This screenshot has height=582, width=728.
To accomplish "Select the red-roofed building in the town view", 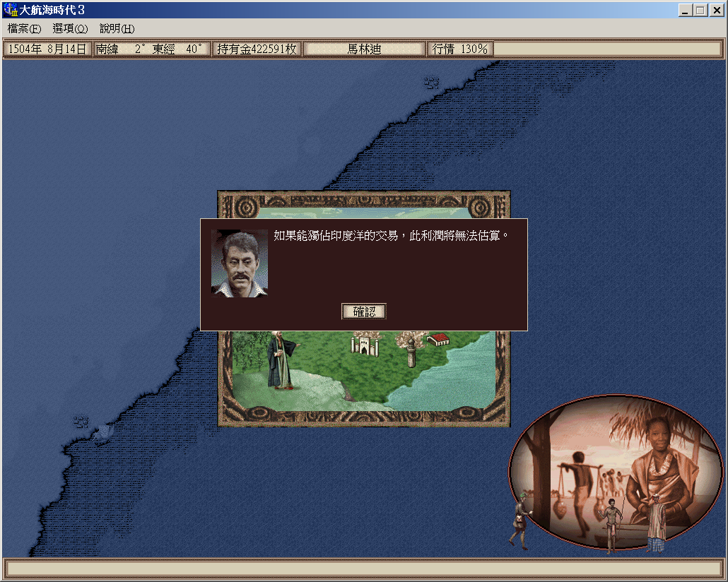I will (x=438, y=340).
